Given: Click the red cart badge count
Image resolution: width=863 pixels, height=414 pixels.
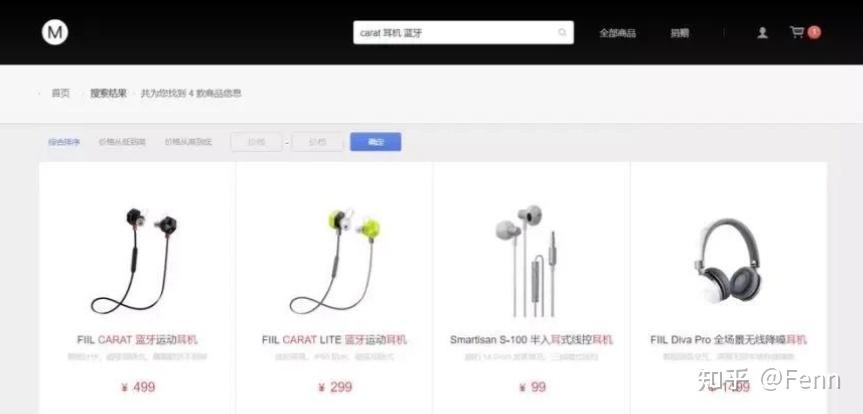Looking at the screenshot, I should 814,32.
